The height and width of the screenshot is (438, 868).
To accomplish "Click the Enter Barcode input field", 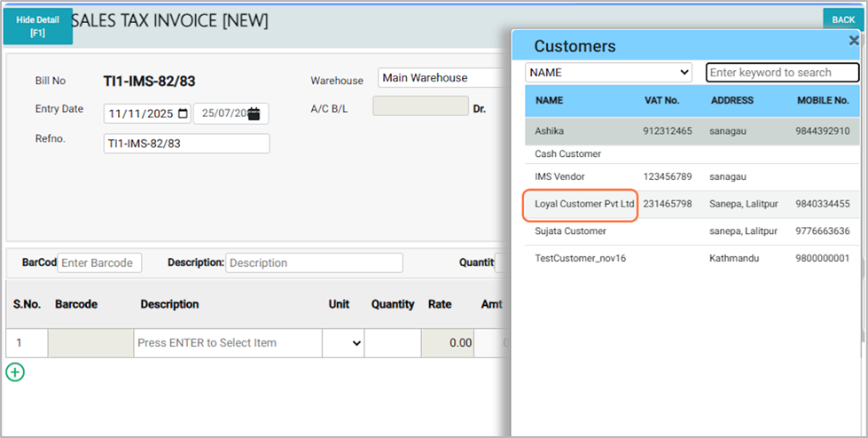I will (x=99, y=262).
